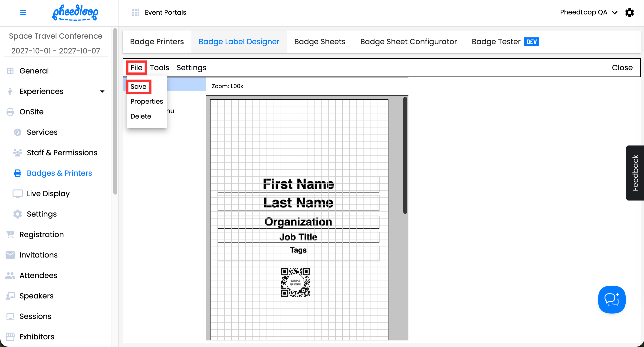
Task: Open the PheedLoop QA account dropdown
Action: click(x=588, y=13)
